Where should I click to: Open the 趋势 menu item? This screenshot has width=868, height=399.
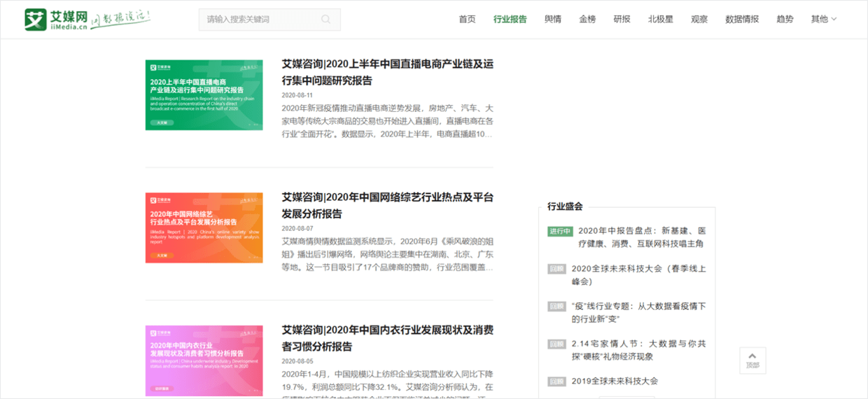point(785,19)
